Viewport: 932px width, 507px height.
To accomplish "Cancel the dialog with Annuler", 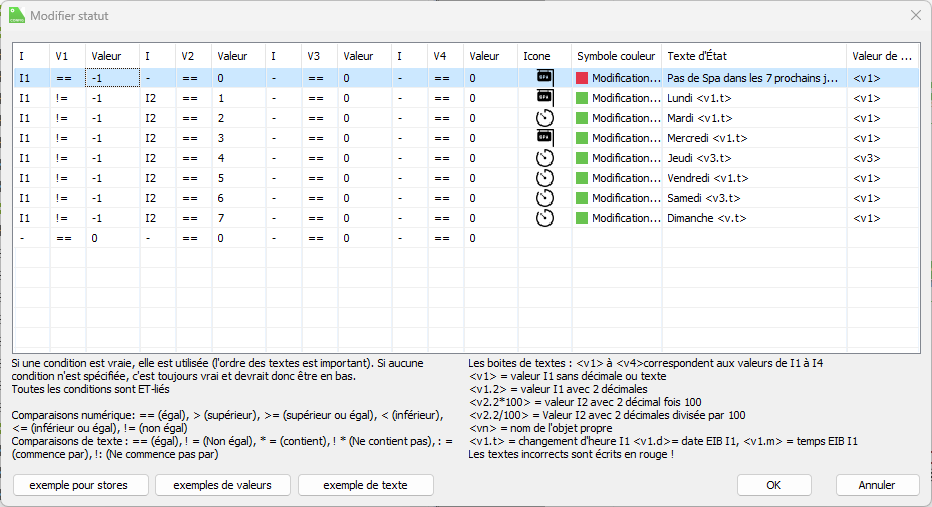I will pos(877,485).
